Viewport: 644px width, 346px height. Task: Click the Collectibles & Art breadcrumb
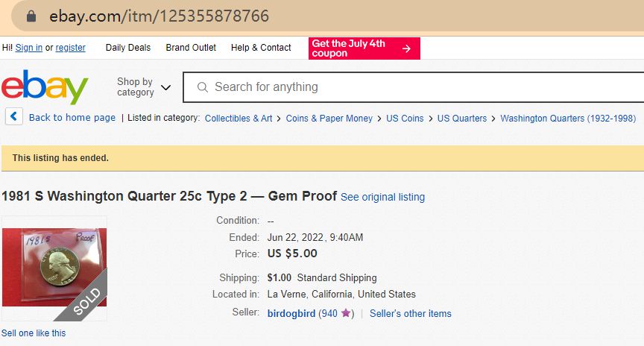239,118
